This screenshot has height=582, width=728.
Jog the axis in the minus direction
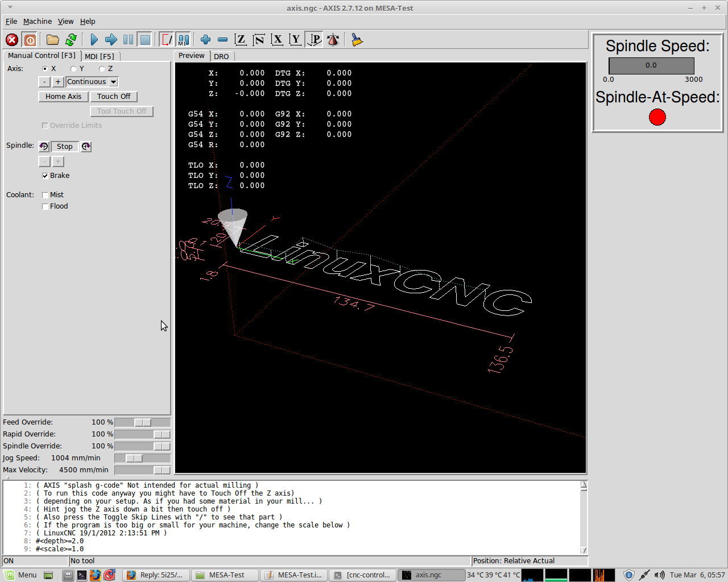[x=44, y=82]
